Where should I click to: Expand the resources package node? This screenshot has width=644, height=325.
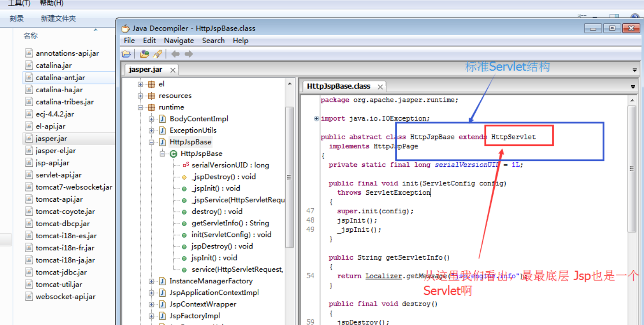140,96
